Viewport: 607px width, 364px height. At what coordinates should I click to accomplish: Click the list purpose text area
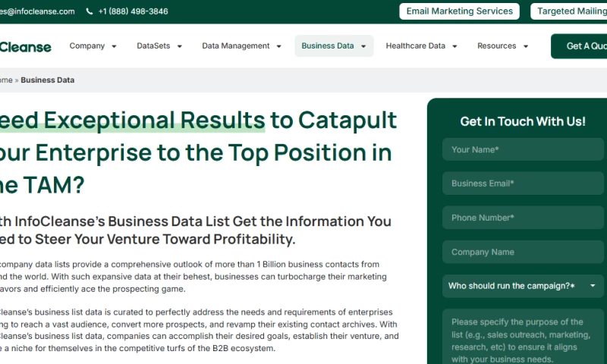[523, 337]
